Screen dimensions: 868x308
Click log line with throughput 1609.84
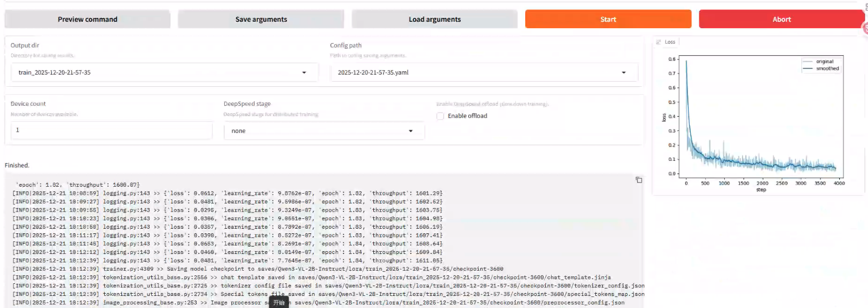click(227, 252)
